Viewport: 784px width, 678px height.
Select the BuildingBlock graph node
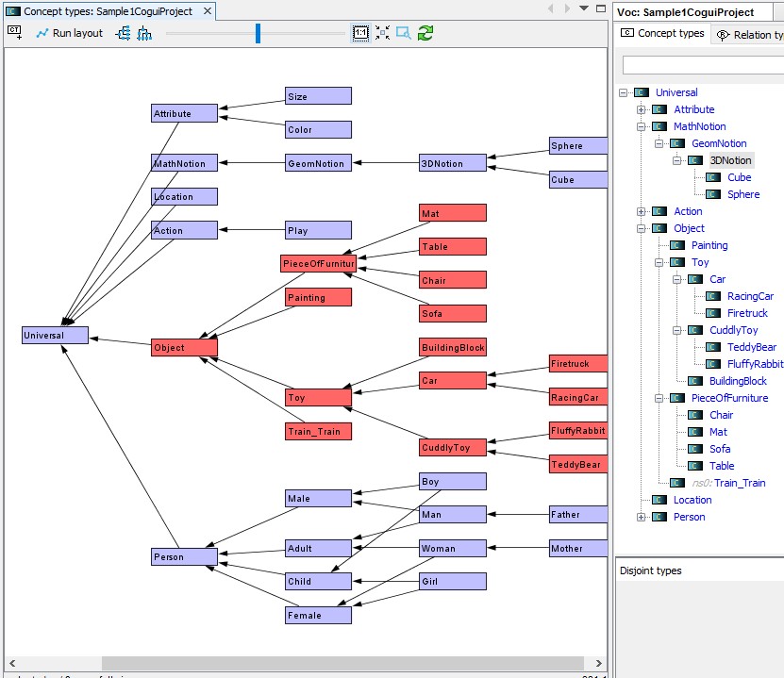[x=453, y=347]
